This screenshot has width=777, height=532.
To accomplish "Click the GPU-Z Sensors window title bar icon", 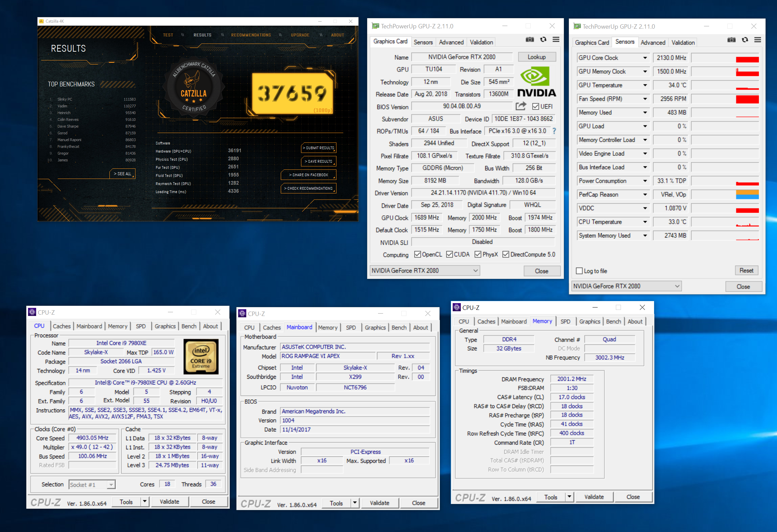I will pos(577,26).
